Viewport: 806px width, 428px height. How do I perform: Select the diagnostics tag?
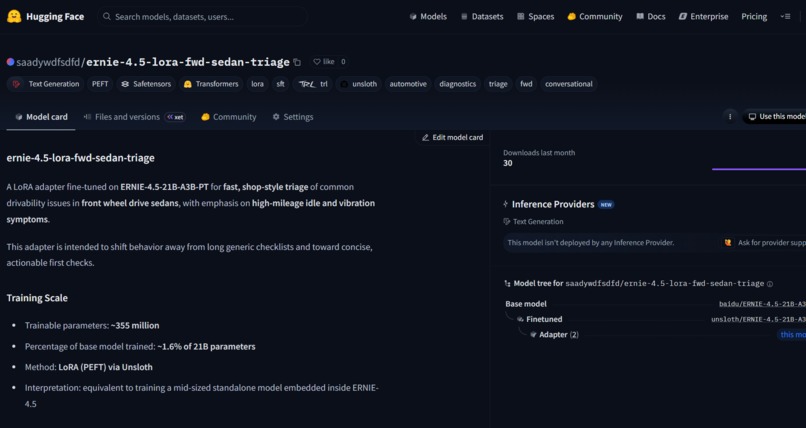(457, 84)
